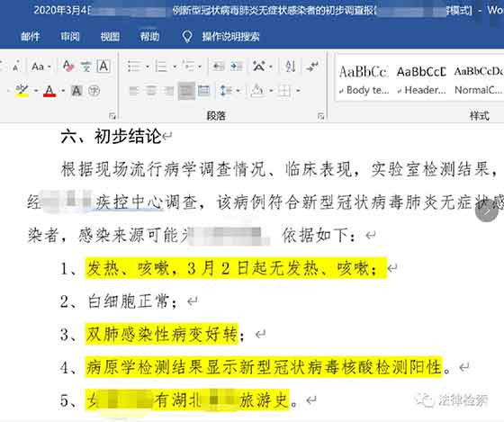This screenshot has width=504, height=422.
Task: Open the Paragraph (段落) dialog launcher
Action: [320, 116]
